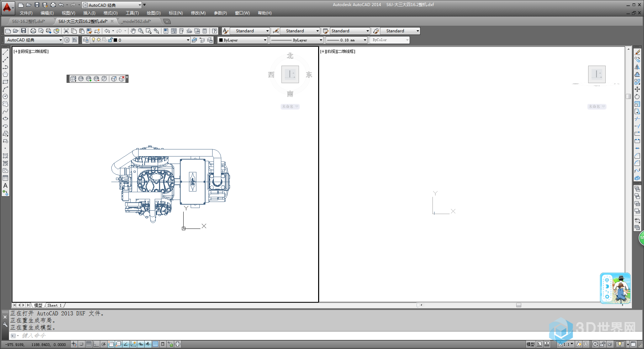Click the black layer color swatch
This screenshot has height=349, width=644.
[x=115, y=40]
